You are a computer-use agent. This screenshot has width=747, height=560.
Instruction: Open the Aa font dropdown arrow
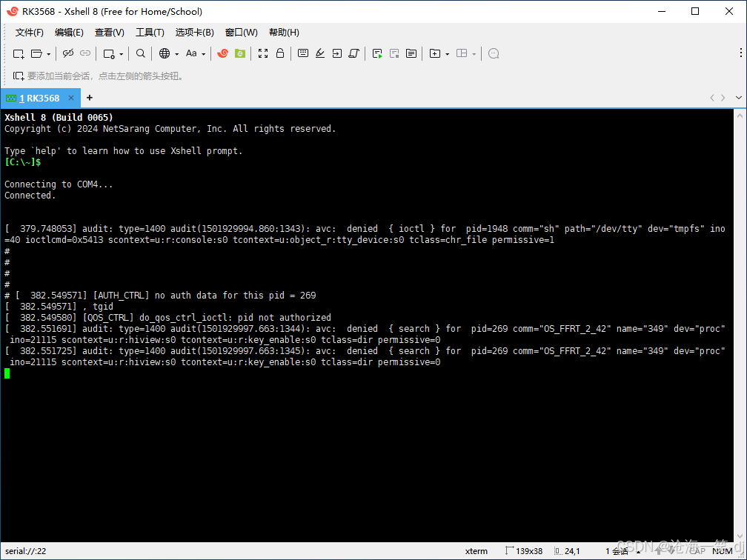(x=204, y=53)
